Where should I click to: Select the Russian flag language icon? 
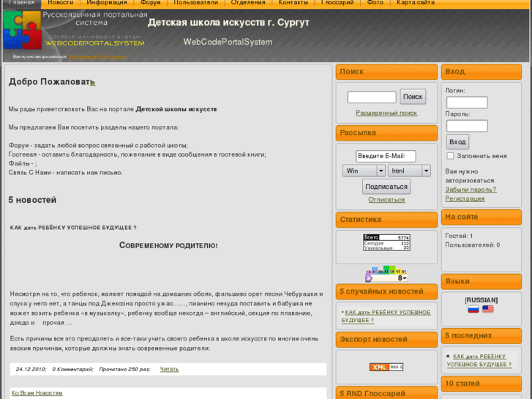click(473, 309)
